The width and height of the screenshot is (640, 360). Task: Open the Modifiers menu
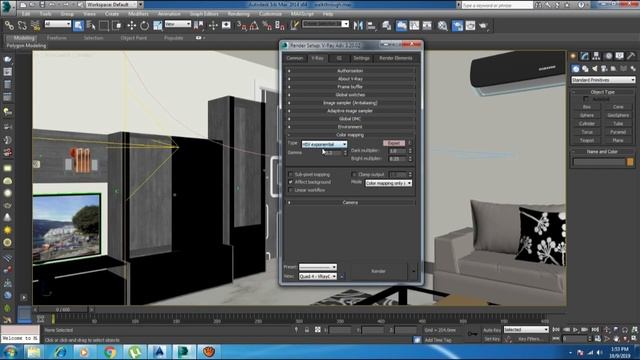coord(138,14)
